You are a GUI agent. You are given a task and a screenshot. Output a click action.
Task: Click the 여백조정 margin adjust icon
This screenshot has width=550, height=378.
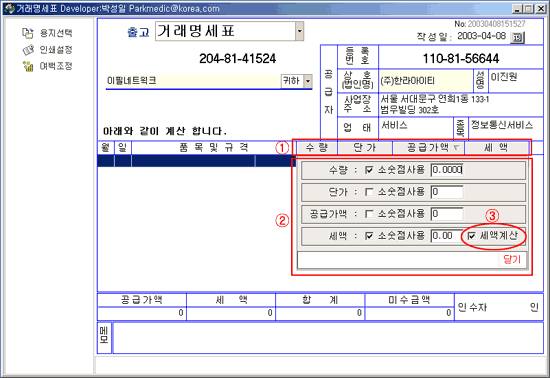[28, 66]
